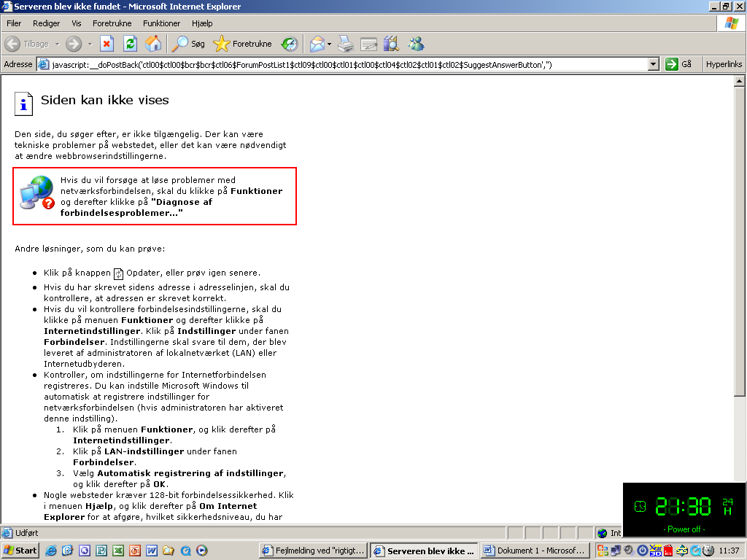Open the media player Quick Launch icon
747x560 pixels.
202,551
